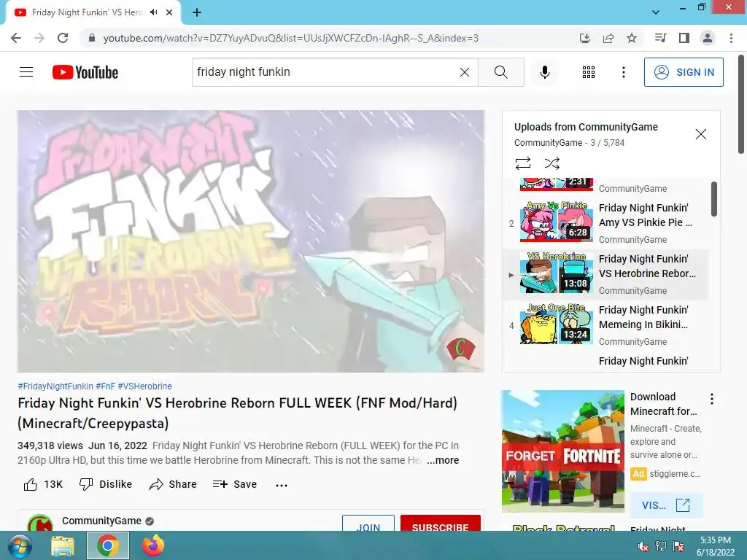The image size is (747, 560).
Task: Open the taskbar clock
Action: tap(715, 545)
